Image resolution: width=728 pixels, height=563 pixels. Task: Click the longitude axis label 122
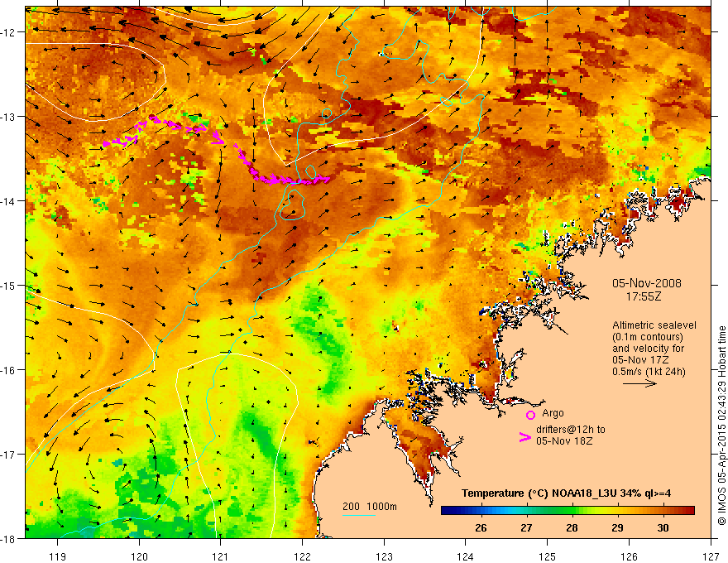click(302, 556)
